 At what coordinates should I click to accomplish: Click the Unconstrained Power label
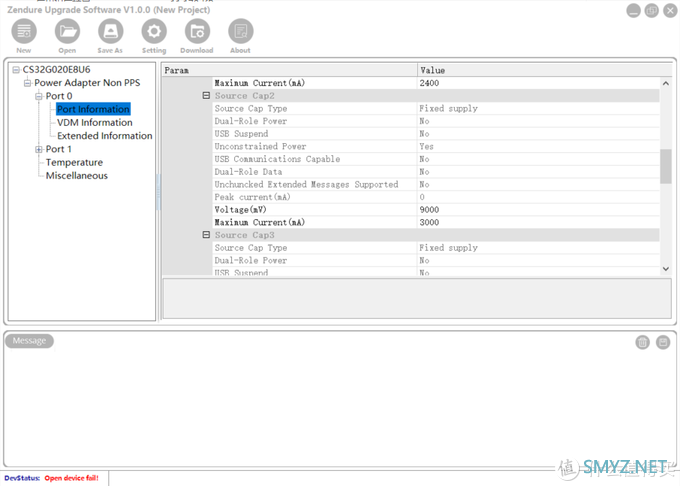click(x=260, y=147)
